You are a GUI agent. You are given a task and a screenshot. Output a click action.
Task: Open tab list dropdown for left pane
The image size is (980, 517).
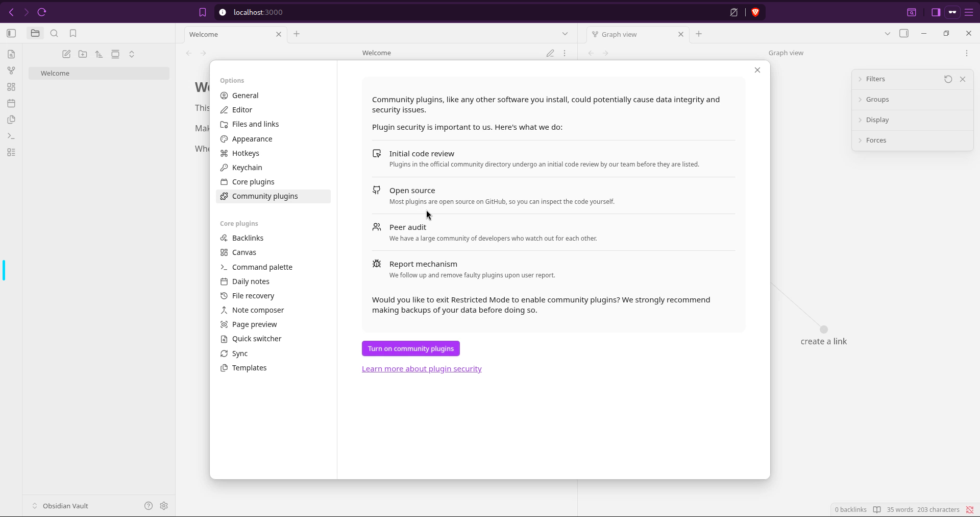[565, 34]
